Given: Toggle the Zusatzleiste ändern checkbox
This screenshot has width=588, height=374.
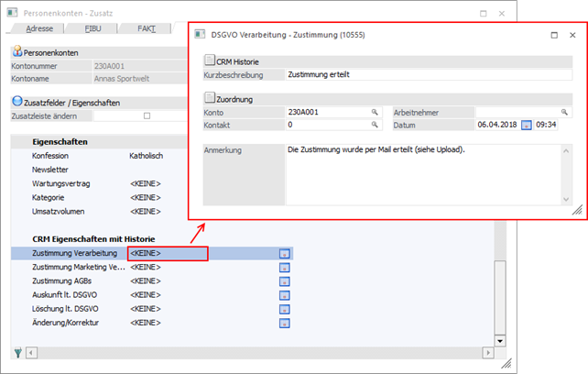Looking at the screenshot, I should [147, 116].
